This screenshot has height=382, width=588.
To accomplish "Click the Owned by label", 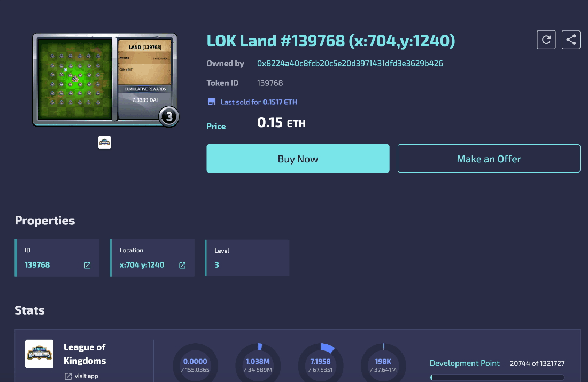I will (x=226, y=64).
